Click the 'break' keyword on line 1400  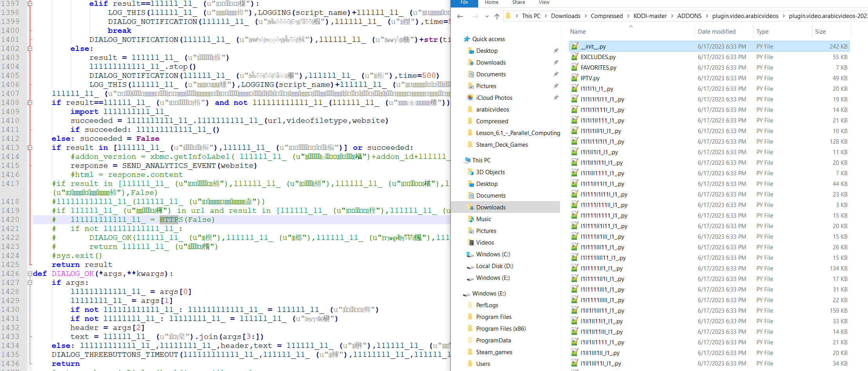(x=119, y=31)
